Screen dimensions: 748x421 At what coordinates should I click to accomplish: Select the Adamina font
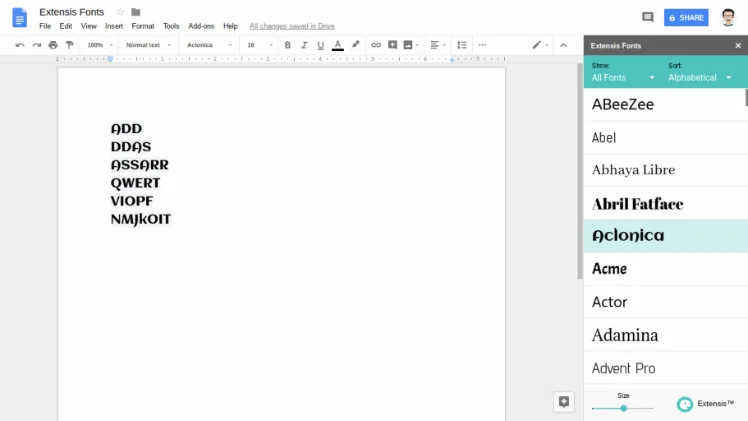point(665,335)
